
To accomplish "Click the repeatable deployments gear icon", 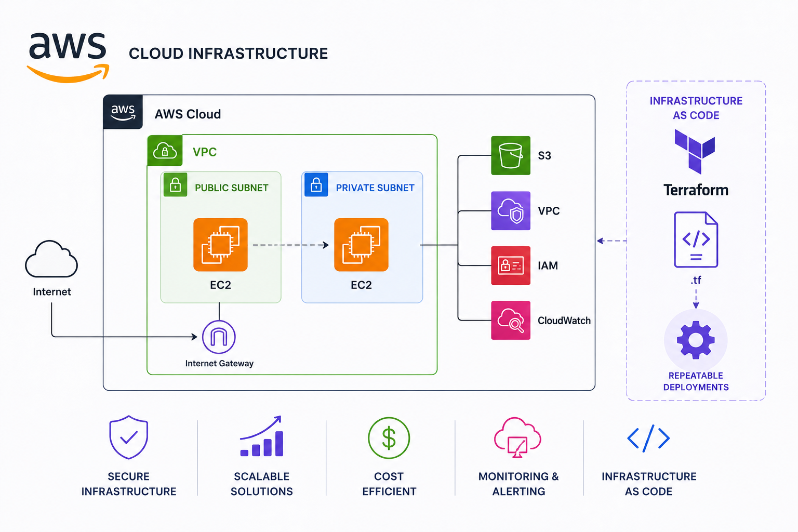I will [696, 340].
